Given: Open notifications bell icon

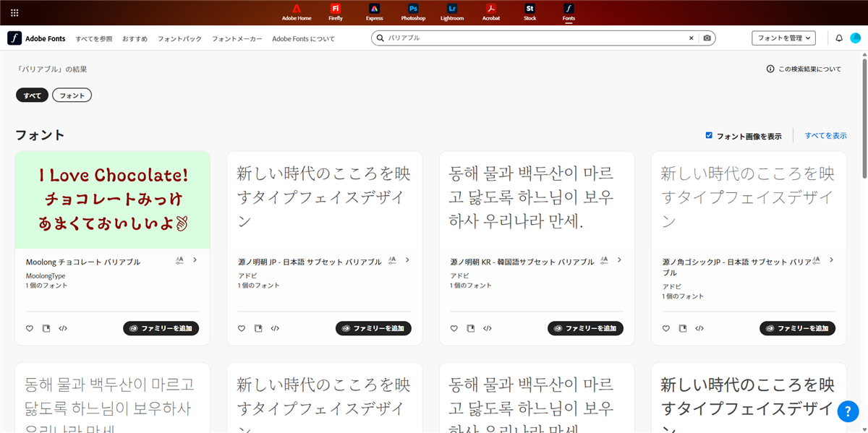Looking at the screenshot, I should (x=839, y=38).
